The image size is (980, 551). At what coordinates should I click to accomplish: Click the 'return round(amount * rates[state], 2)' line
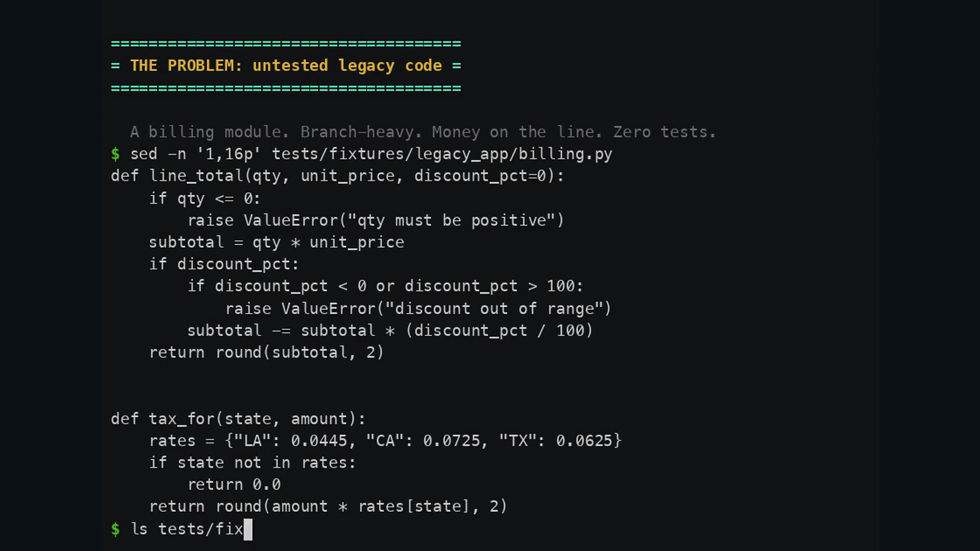[328, 507]
